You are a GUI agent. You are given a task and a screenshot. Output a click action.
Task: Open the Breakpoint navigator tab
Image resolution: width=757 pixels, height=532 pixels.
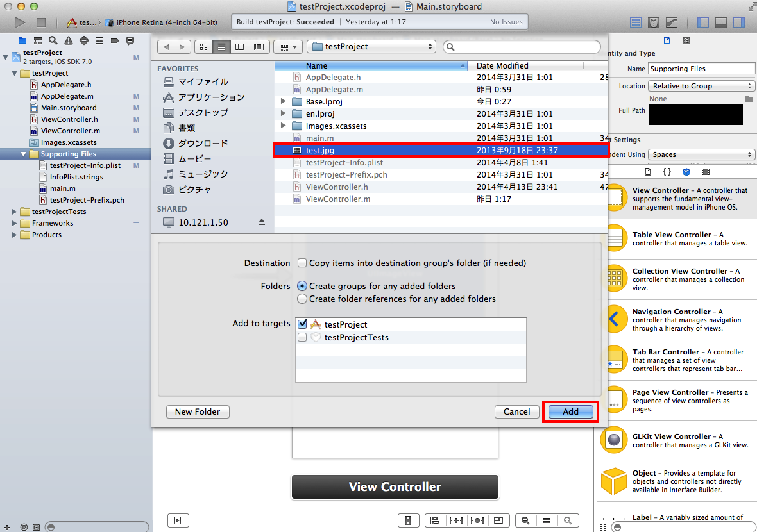115,40
